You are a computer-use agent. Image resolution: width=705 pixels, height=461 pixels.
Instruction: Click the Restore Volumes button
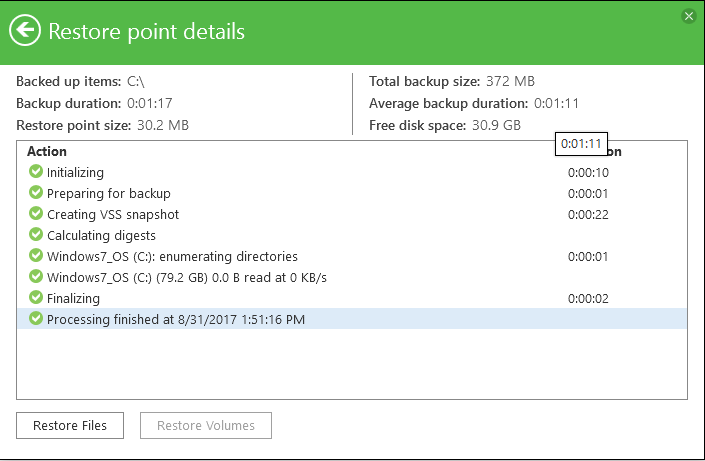[206, 425]
